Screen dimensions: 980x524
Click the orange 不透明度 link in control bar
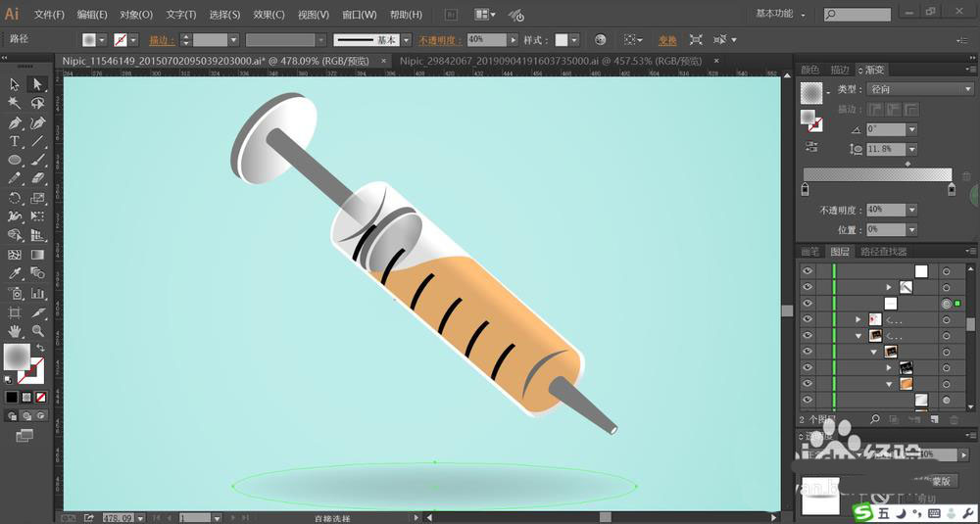click(x=441, y=40)
